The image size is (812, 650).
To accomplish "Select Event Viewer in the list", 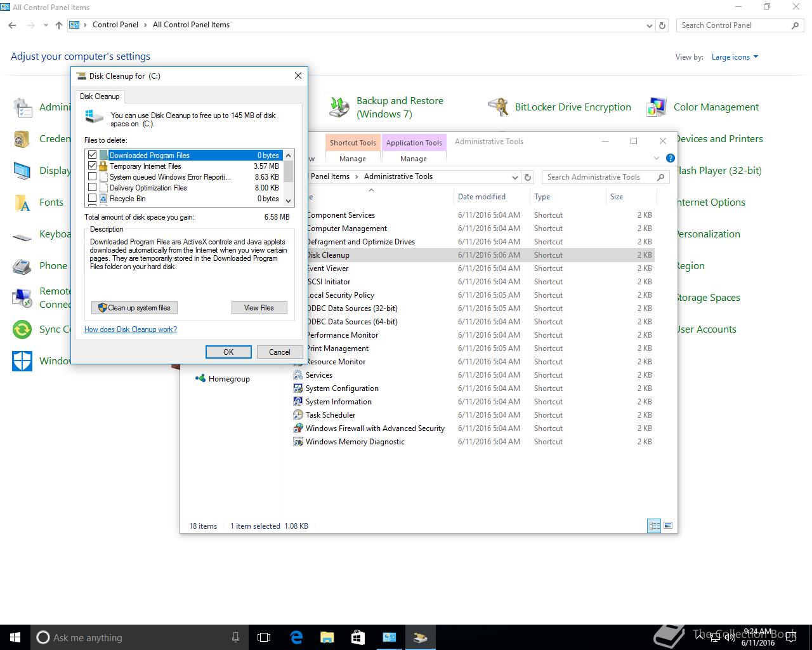I will pos(481,269).
